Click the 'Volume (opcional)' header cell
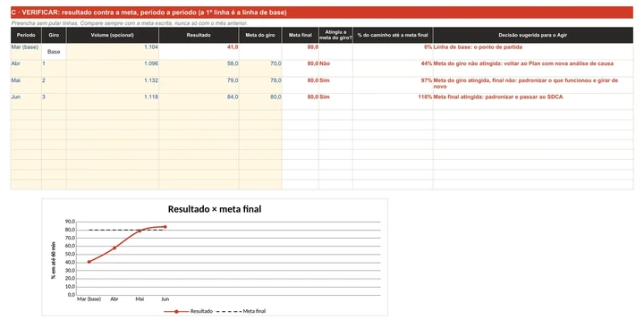Screen dimensions: 644x336 113,35
